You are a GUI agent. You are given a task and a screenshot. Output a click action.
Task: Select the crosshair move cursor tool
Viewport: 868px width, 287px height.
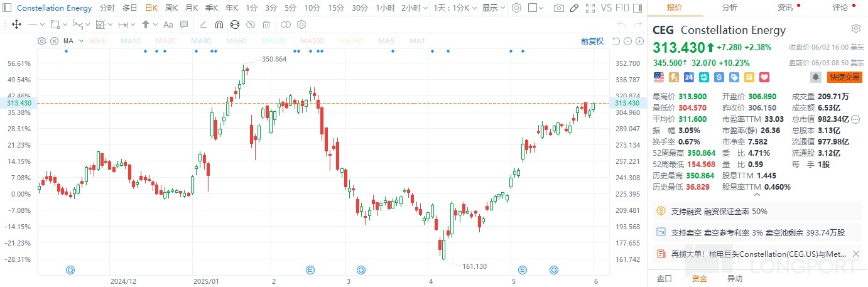(16, 24)
